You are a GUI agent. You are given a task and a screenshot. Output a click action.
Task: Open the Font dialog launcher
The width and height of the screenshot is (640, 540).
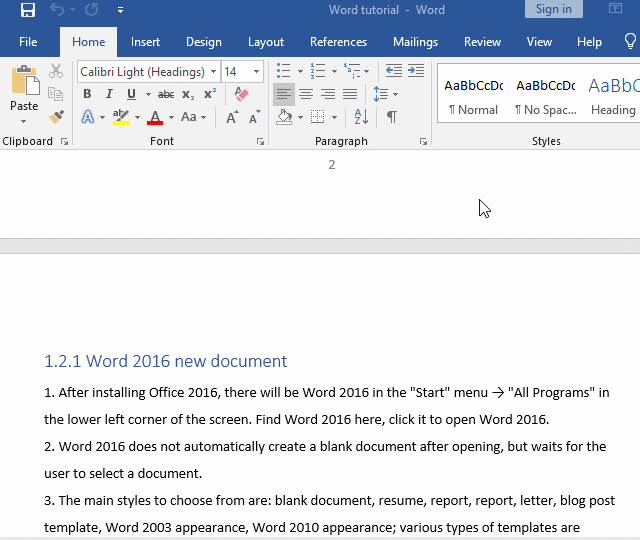(260, 142)
